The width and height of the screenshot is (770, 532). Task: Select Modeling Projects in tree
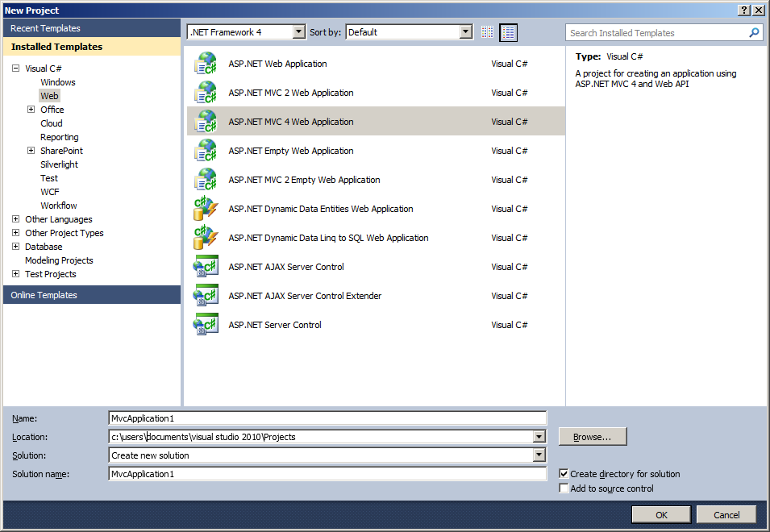(x=59, y=260)
